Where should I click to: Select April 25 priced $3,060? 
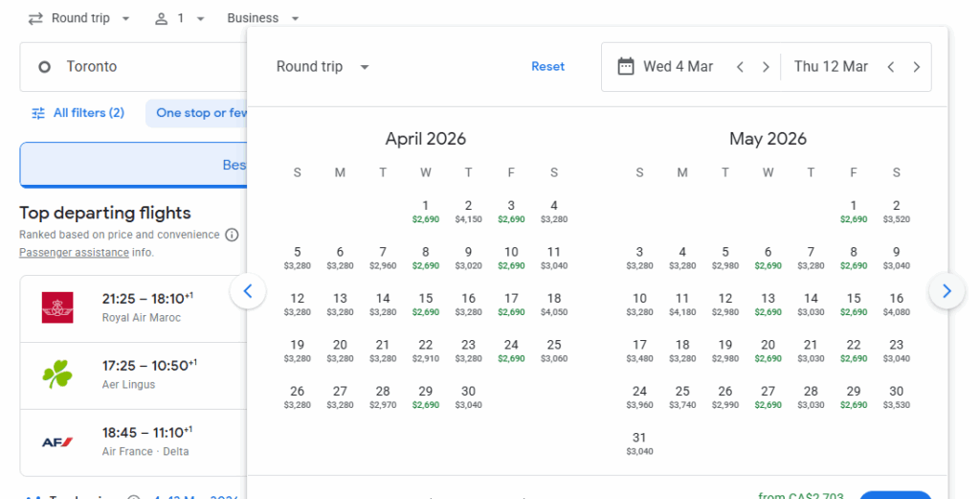[554, 351]
